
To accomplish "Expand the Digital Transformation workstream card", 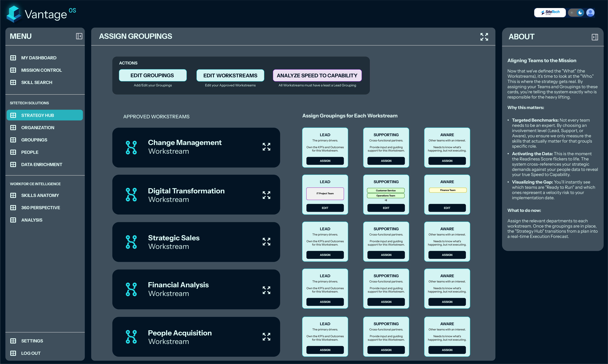I will [266, 195].
